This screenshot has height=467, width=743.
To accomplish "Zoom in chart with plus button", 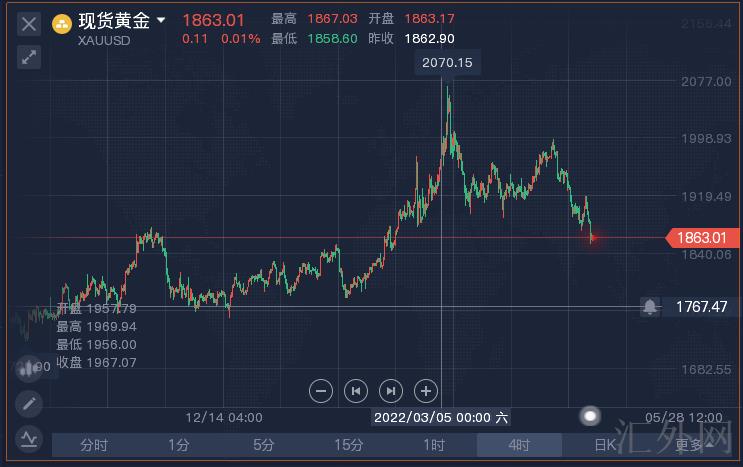I will tap(426, 391).
